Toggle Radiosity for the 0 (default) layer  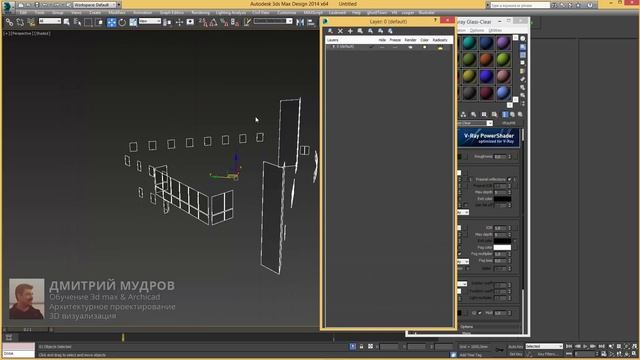pyautogui.click(x=440, y=48)
